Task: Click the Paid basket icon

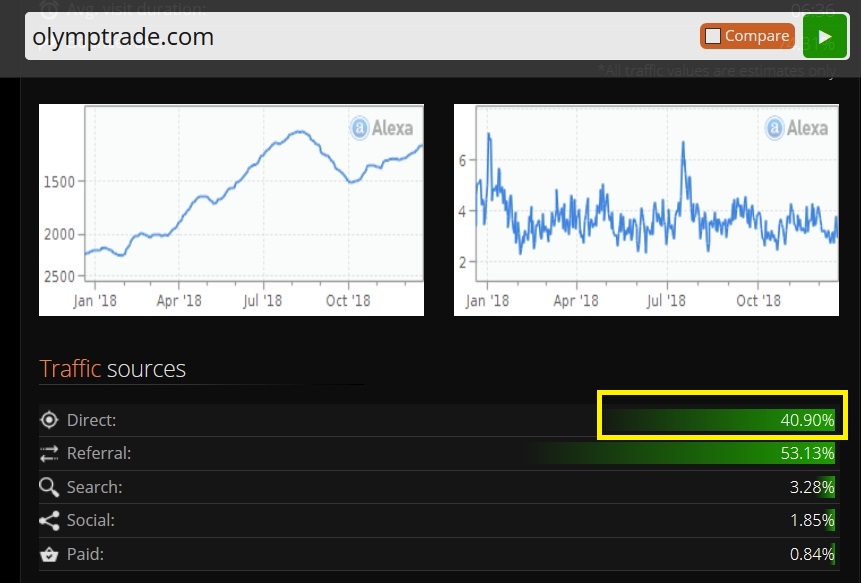Action: 49,554
